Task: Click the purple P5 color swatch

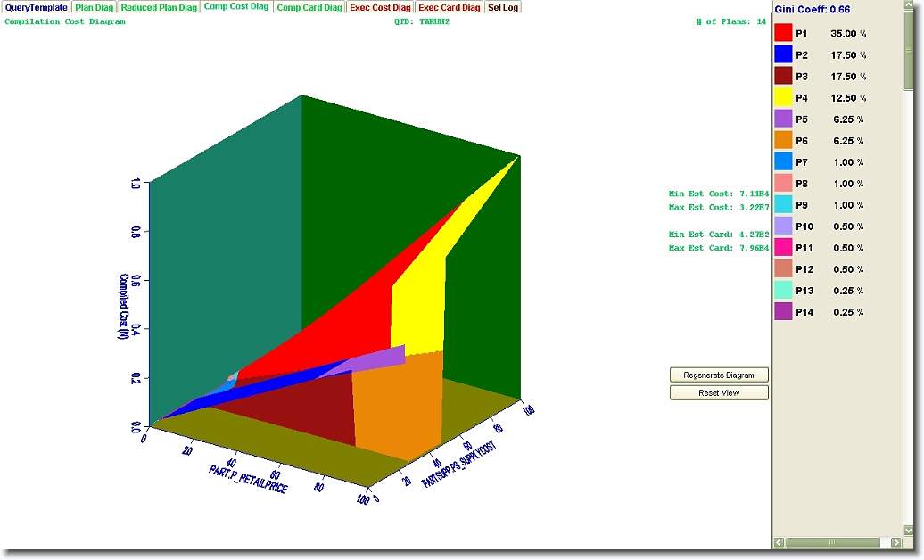Action: tap(783, 119)
